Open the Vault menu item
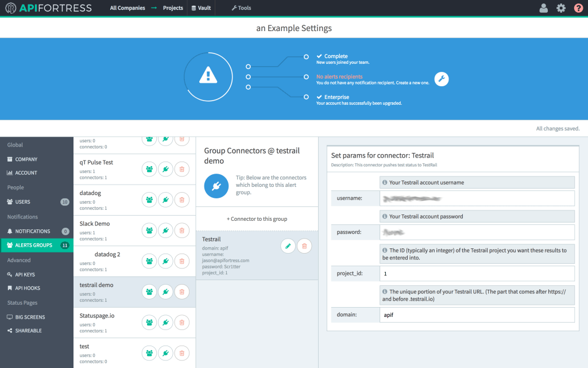The width and height of the screenshot is (588, 368). click(201, 8)
